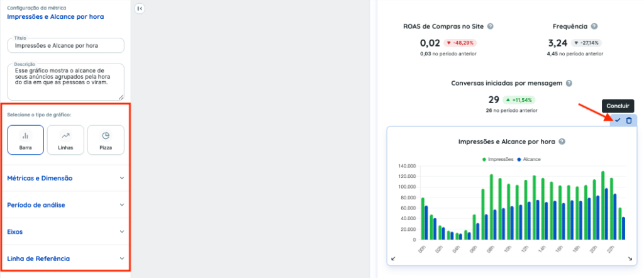Open help for ROAS de Compras no Site
The image size is (644, 278).
point(490,26)
